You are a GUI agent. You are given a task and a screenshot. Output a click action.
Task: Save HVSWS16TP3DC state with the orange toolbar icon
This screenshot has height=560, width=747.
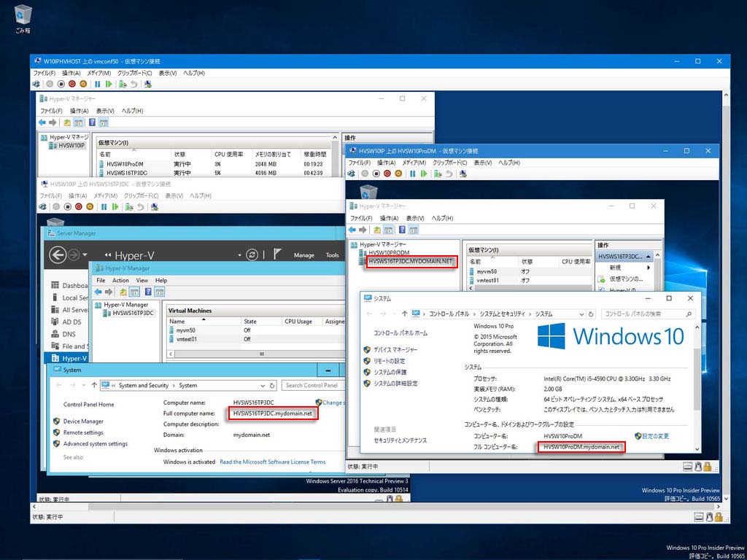90,206
